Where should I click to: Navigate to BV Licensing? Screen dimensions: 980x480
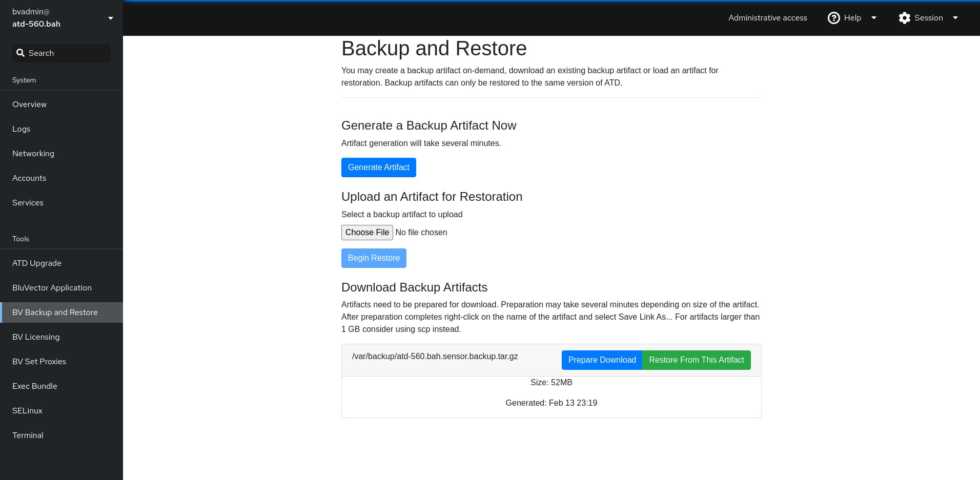click(62, 337)
